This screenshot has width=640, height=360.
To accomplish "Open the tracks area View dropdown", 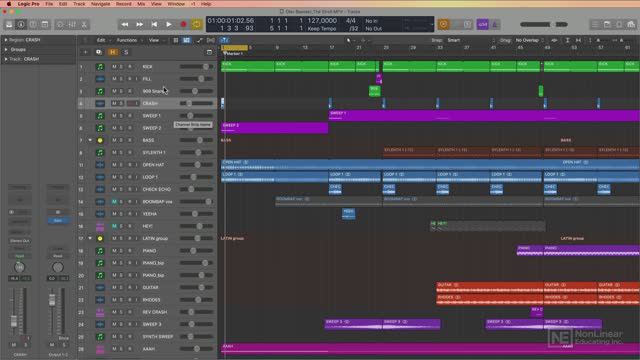I will pos(156,40).
